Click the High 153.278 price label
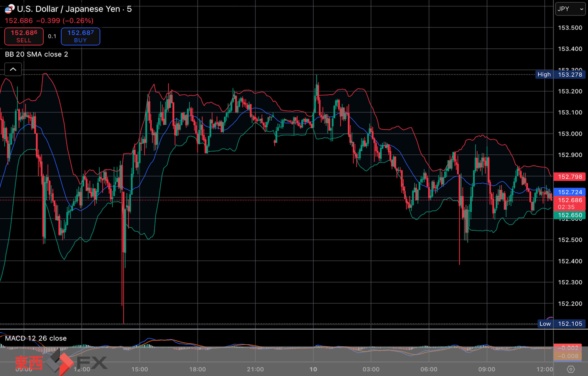The image size is (588, 376). pyautogui.click(x=563, y=74)
